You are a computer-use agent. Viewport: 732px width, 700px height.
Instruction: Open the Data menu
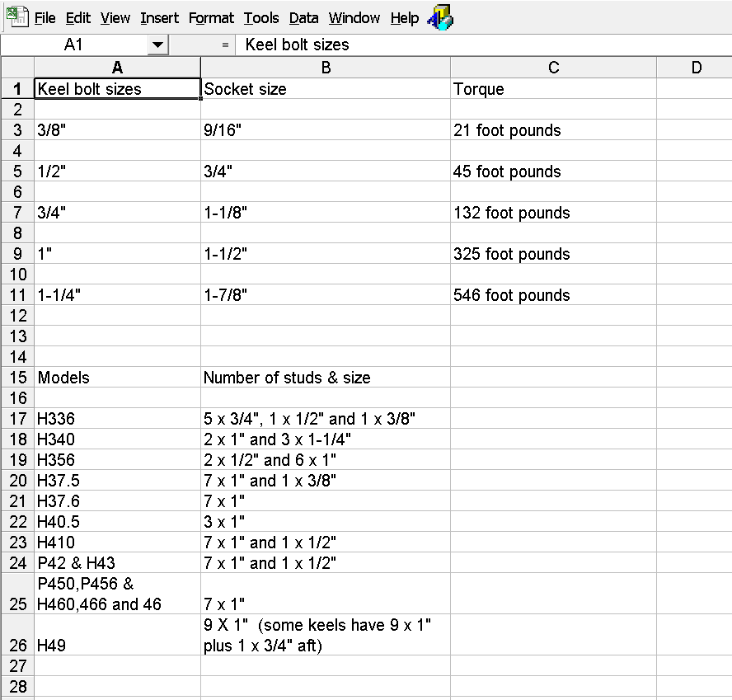click(304, 18)
